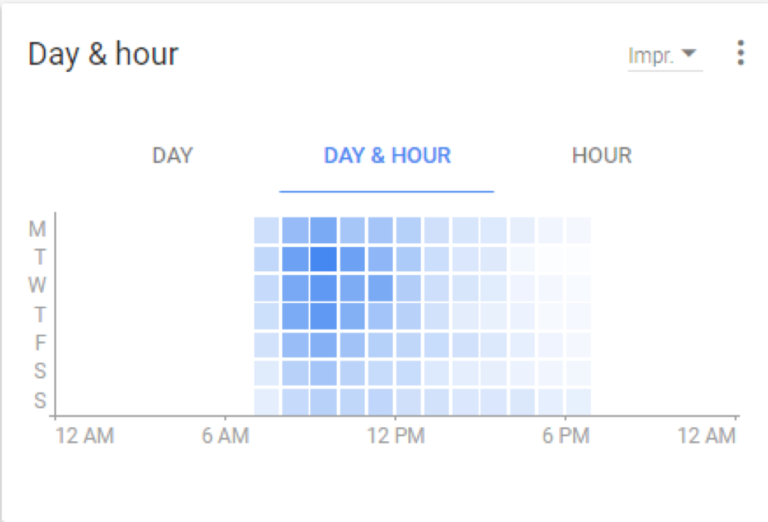Screen dimensions: 768x522
Task: Select the Wednesday 11 AM heatmap cell
Action: [x=380, y=287]
